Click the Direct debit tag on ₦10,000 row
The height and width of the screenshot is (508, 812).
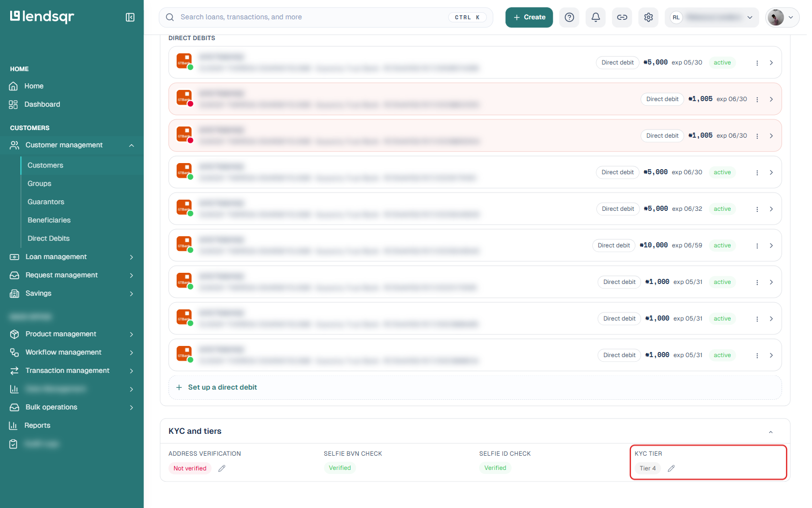[614, 246]
